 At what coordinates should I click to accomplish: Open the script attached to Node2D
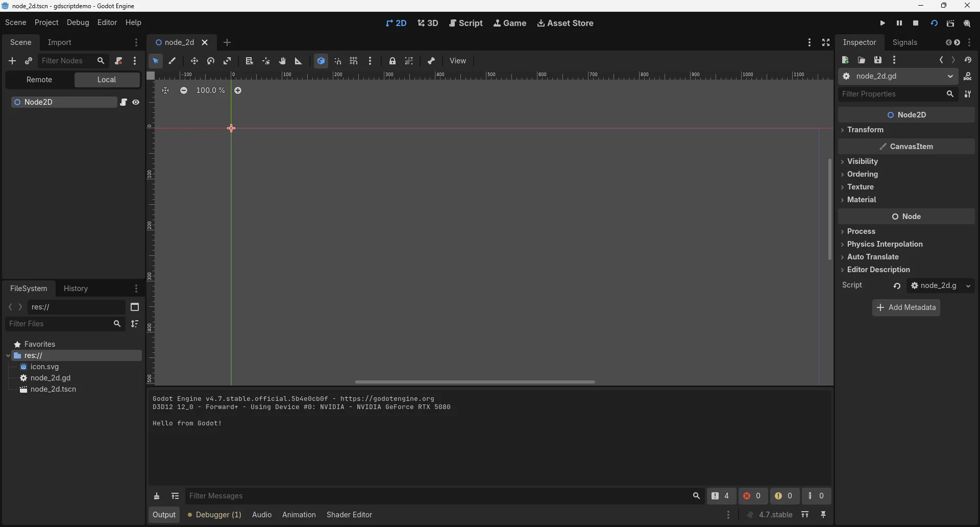[124, 102]
